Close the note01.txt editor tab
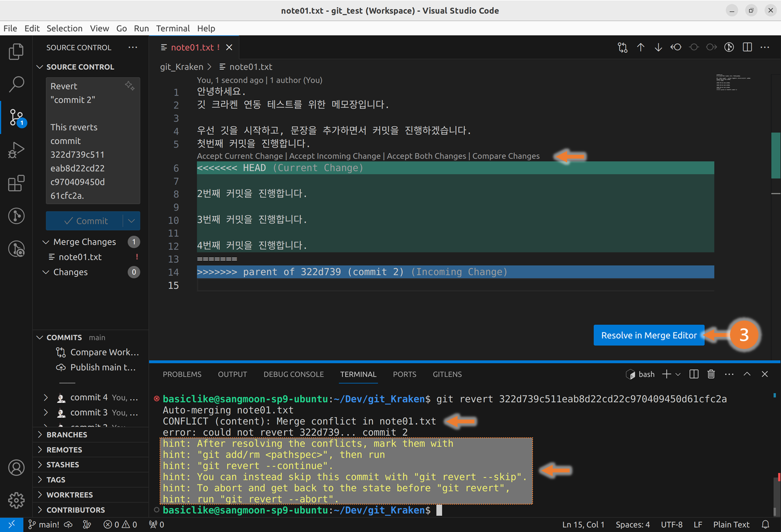The image size is (781, 532). [229, 47]
